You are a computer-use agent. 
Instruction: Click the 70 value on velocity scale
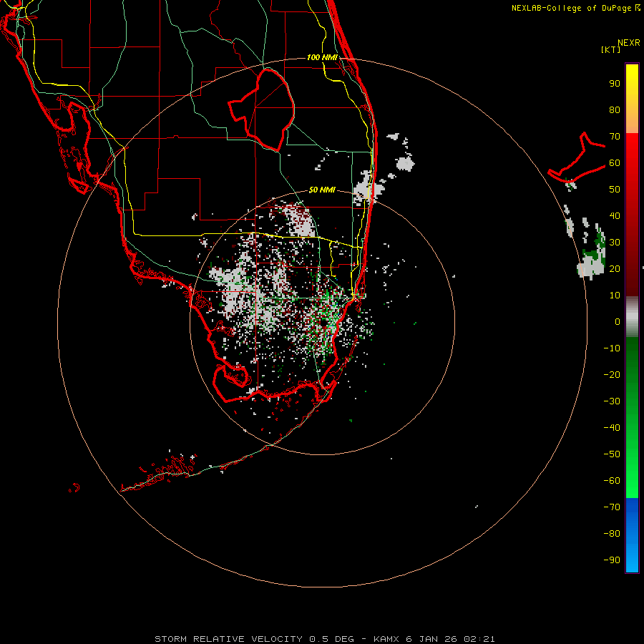click(615, 137)
